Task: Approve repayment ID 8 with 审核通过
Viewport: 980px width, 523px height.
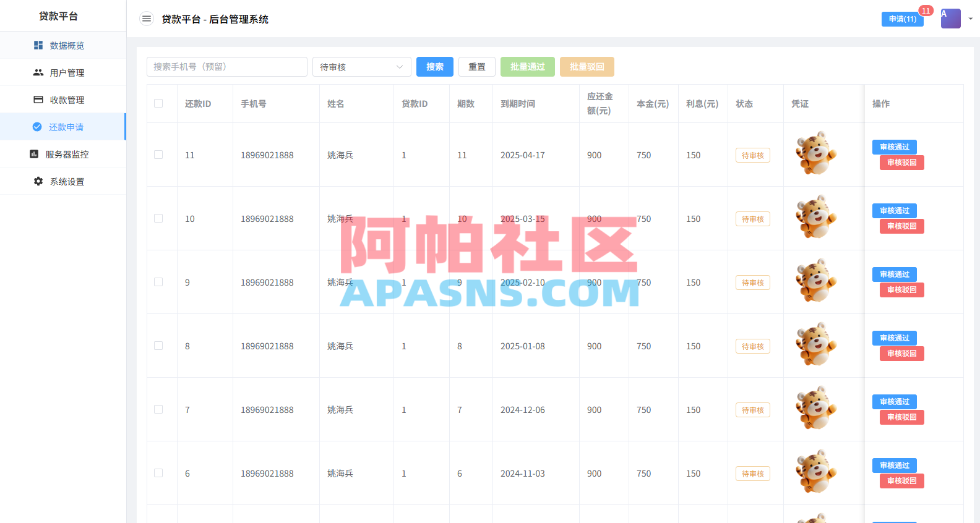Action: pyautogui.click(x=895, y=338)
